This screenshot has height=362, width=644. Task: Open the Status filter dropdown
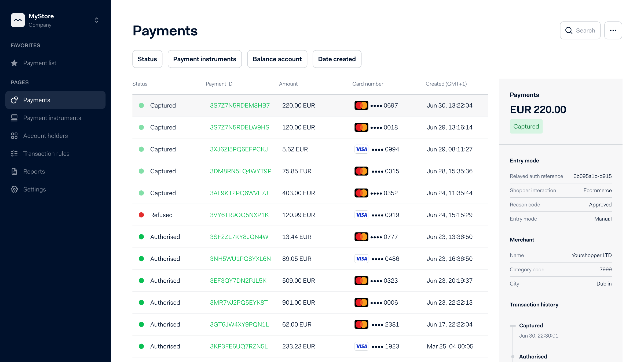[x=147, y=59]
